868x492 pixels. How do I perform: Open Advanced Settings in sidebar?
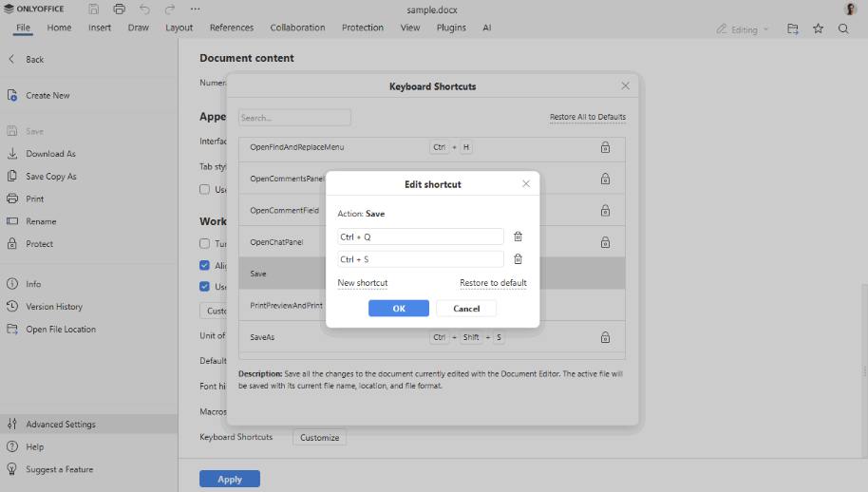[88, 424]
